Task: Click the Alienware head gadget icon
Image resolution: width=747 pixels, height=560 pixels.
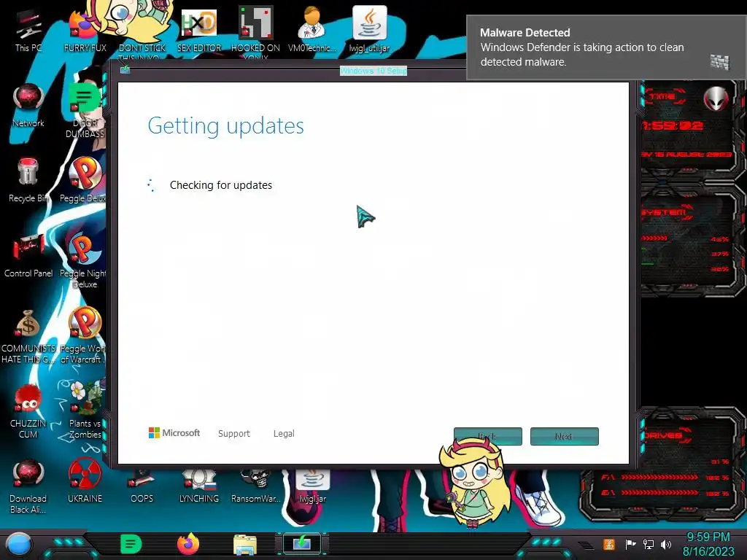Action: [x=716, y=99]
